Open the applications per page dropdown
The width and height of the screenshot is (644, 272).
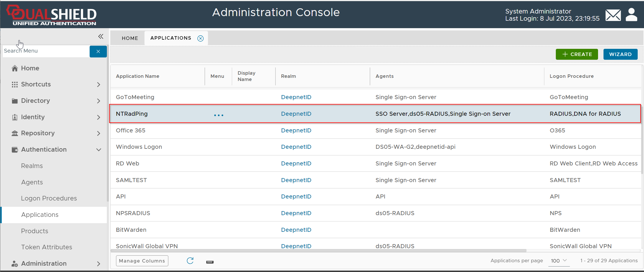click(559, 261)
